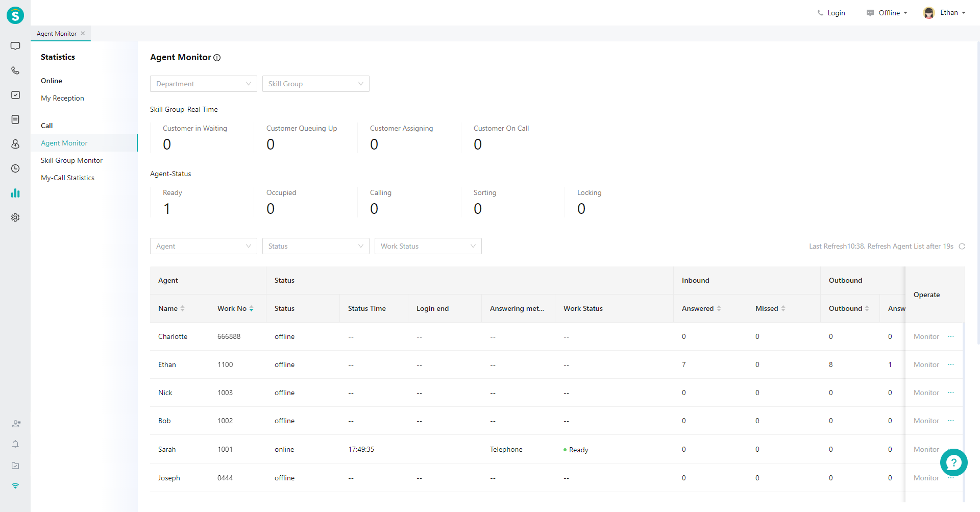Open more options for Nick row
The image size is (980, 512).
pyautogui.click(x=951, y=393)
